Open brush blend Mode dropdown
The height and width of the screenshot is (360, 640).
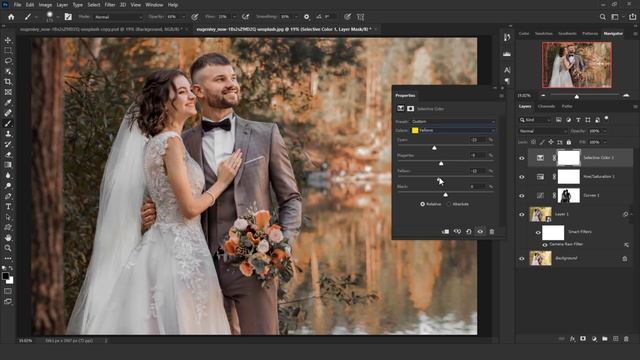(x=118, y=17)
